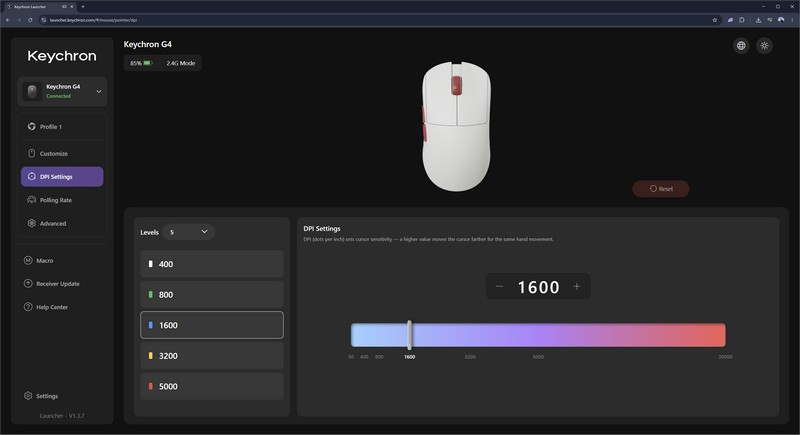Click the 85% battery indicator
The image size is (800, 435).
click(141, 63)
